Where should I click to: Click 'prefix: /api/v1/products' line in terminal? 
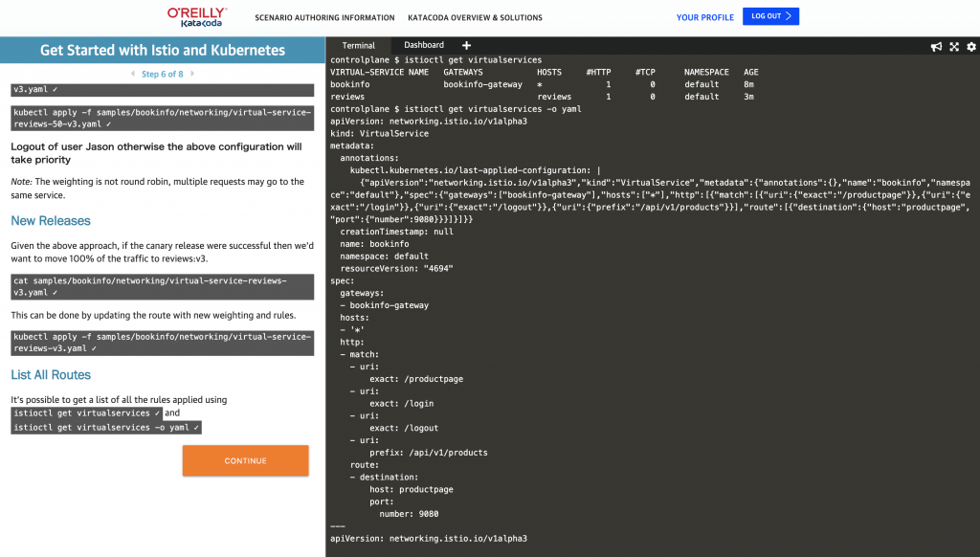click(429, 453)
